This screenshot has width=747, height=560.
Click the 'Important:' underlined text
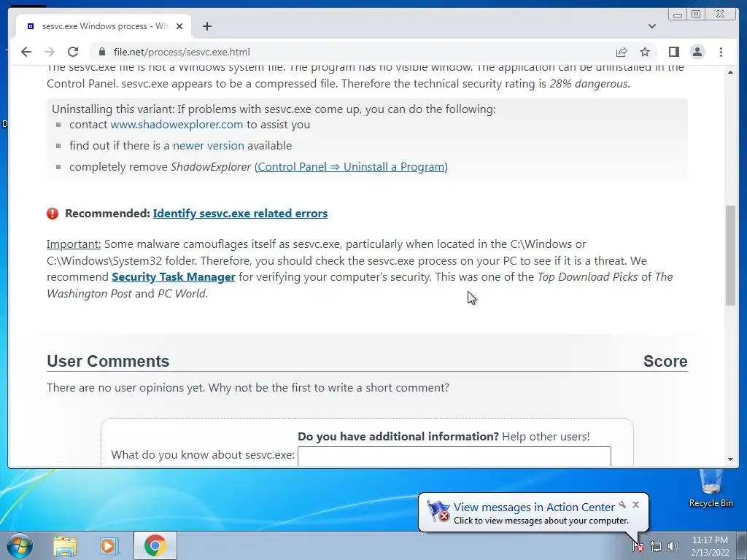pos(74,244)
